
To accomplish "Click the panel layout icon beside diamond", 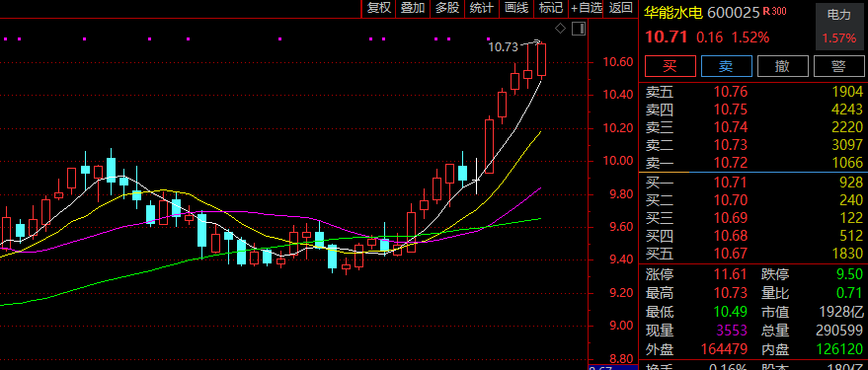I will click(579, 29).
